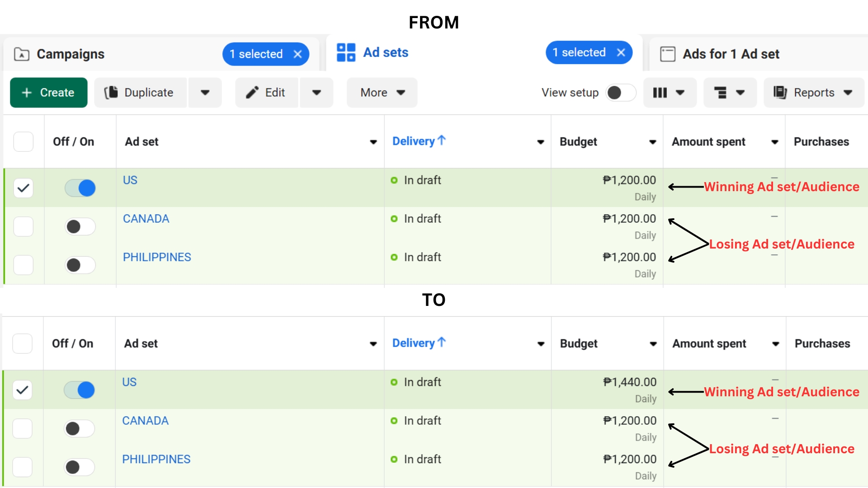Click the Ad sets grid icon
The width and height of the screenshot is (868, 488).
click(346, 52)
